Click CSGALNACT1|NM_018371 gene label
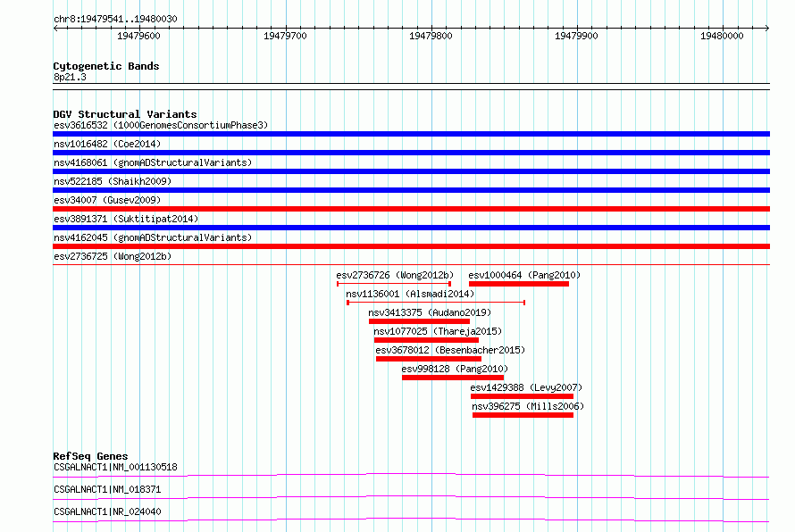The width and height of the screenshot is (795, 532). [107, 489]
